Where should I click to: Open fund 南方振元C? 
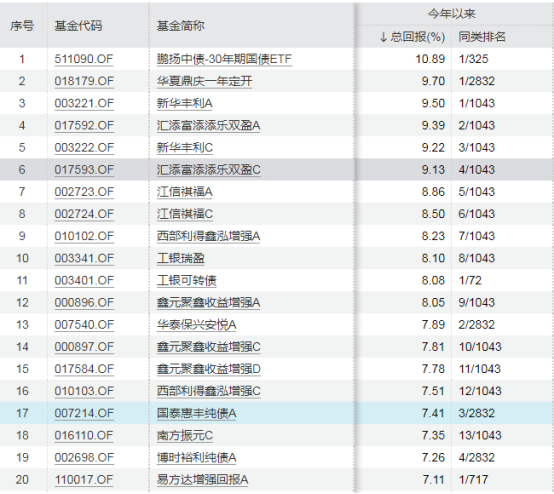(x=185, y=435)
